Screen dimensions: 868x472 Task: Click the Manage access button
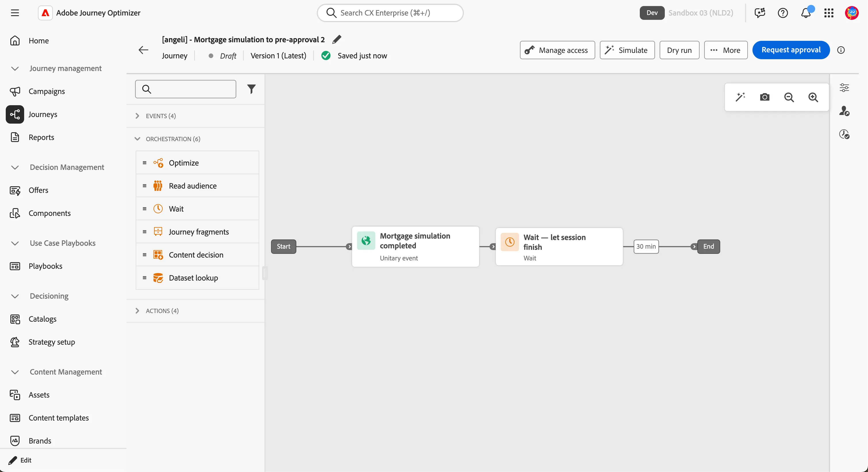pyautogui.click(x=557, y=50)
